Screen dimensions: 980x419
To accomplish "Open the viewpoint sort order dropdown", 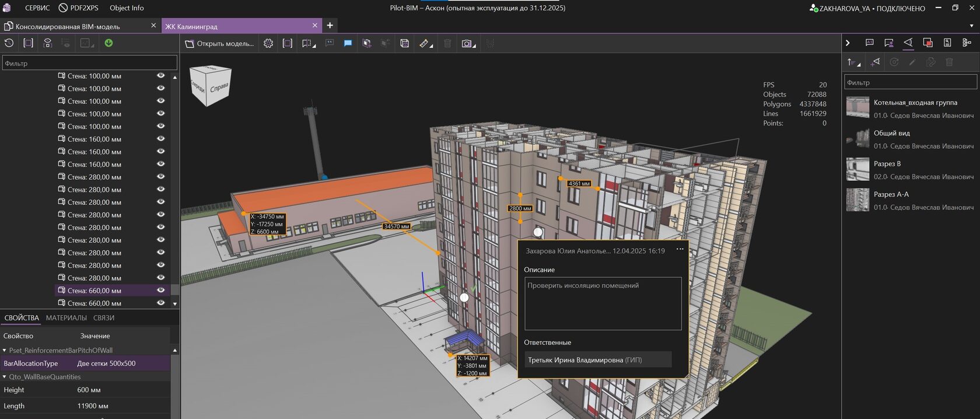I will 853,62.
